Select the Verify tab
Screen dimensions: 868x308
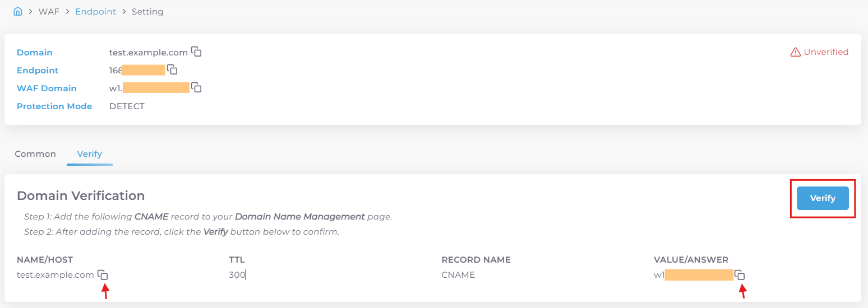tap(90, 154)
